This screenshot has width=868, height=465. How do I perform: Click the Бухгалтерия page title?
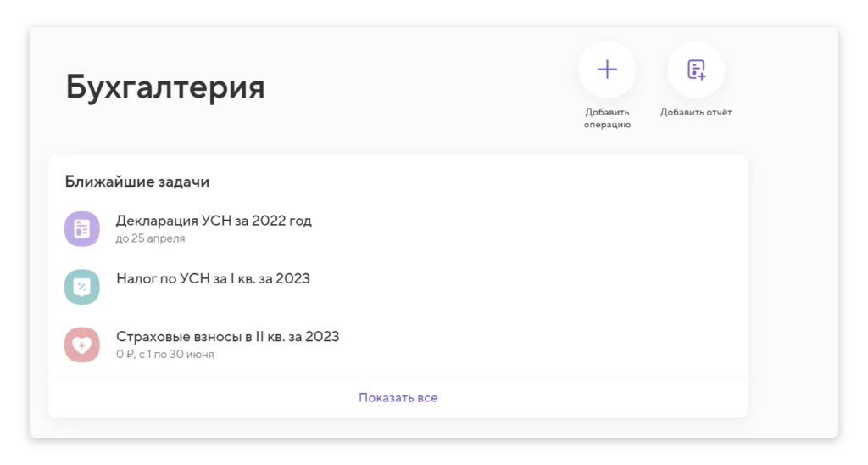165,87
